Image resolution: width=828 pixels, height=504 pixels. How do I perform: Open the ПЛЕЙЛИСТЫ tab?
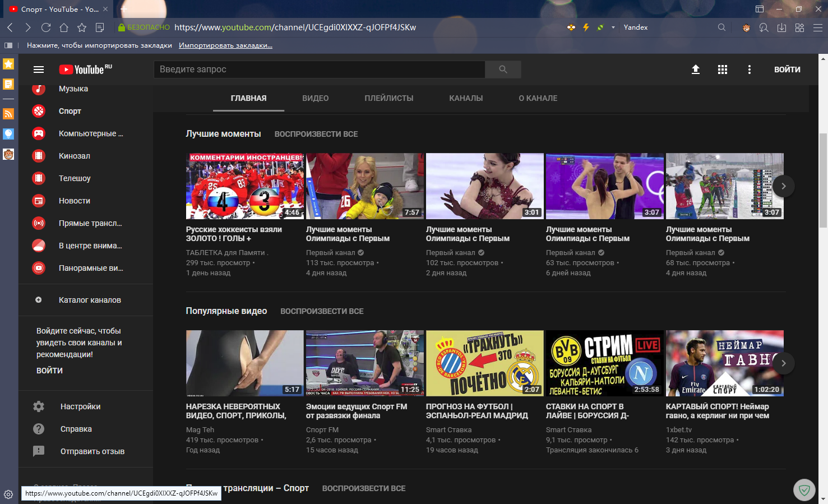pos(388,98)
